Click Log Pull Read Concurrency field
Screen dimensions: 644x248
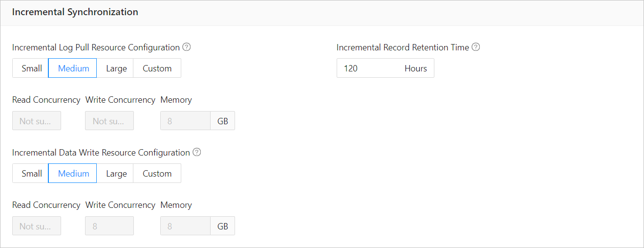pos(37,121)
